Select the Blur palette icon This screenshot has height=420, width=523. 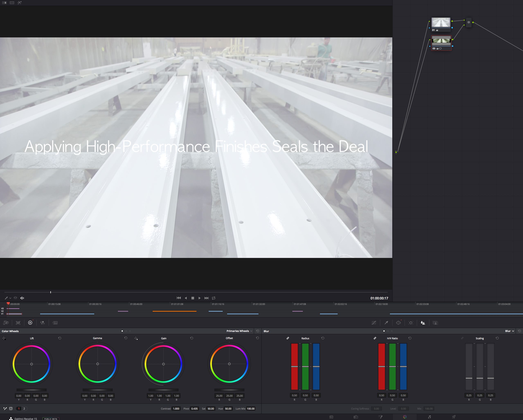pos(423,323)
